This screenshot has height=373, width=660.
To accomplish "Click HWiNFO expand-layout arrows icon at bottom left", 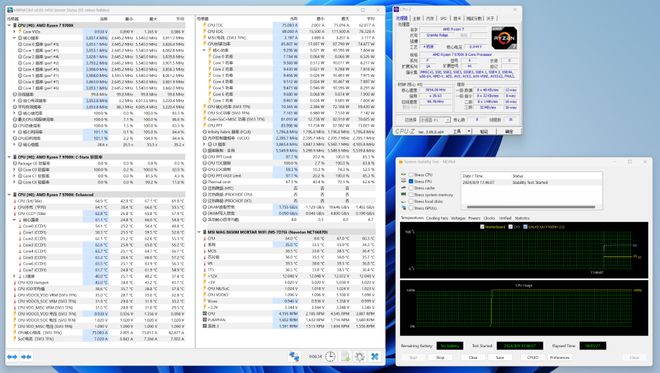I will 12,357.
